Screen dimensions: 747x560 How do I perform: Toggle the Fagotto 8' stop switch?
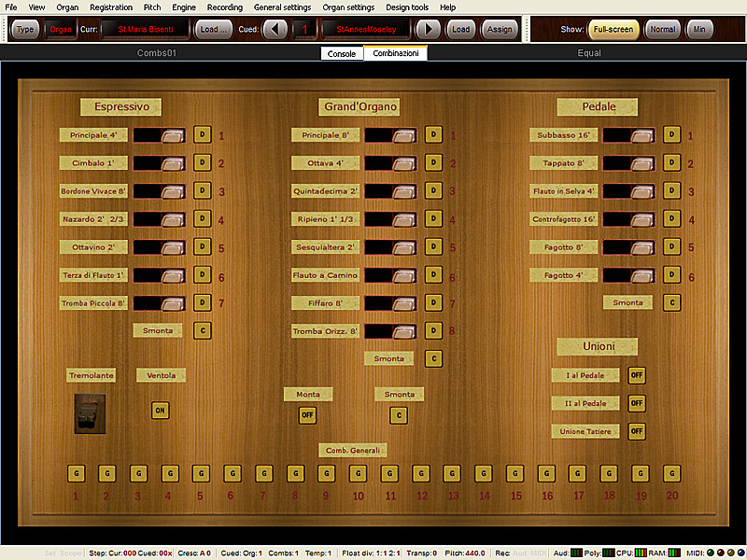coord(628,247)
